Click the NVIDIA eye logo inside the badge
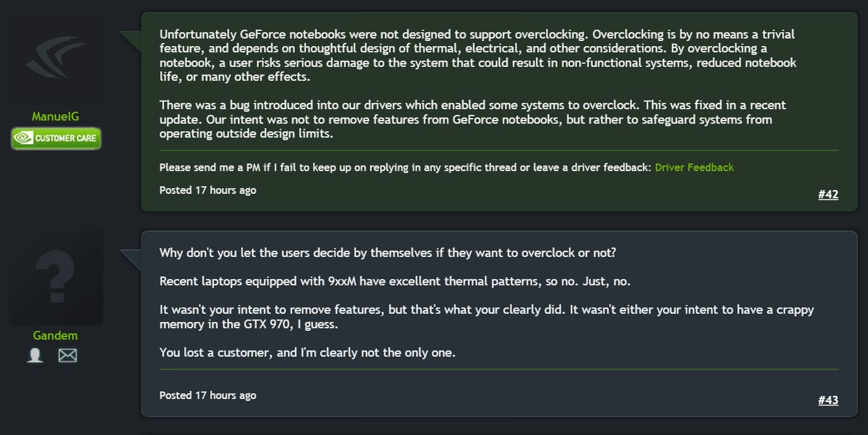The height and width of the screenshot is (435, 868). (x=23, y=138)
